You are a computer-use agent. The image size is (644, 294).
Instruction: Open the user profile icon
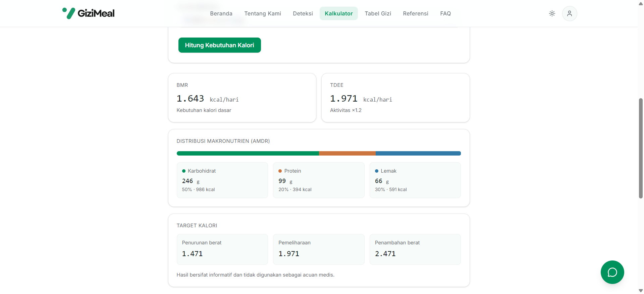(570, 13)
